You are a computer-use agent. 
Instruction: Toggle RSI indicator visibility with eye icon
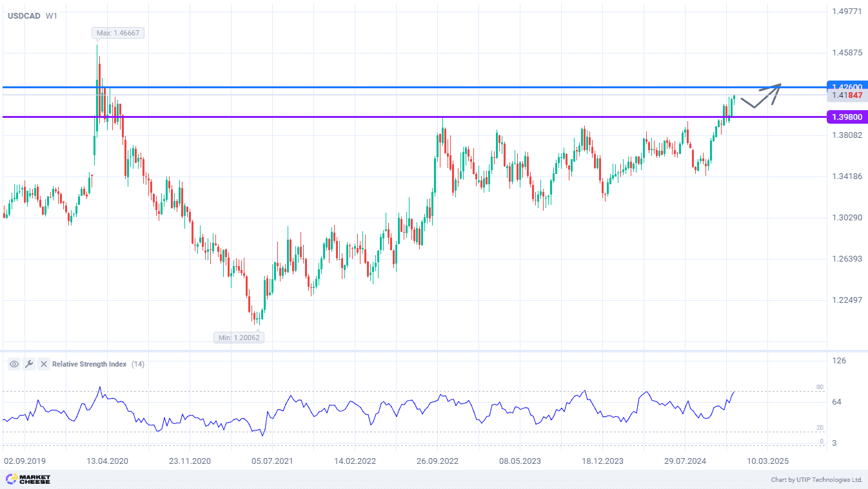point(14,364)
